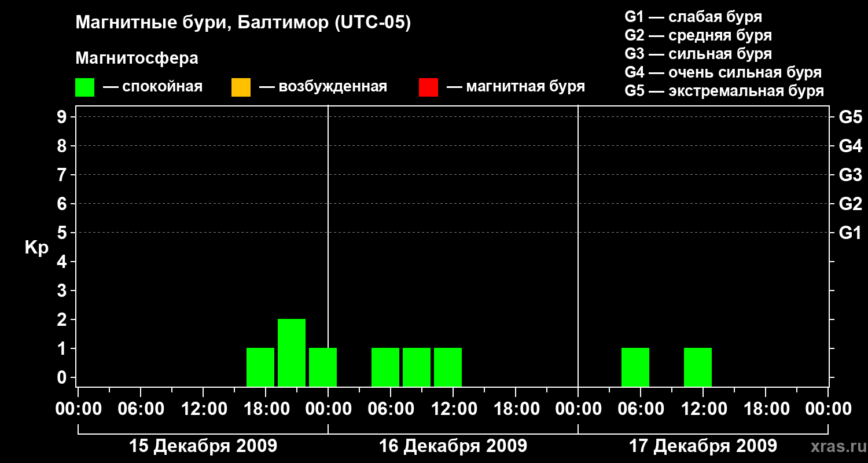The image size is (868, 463).
Task: Click the 'G3' right-axis label
Action: 850,175
